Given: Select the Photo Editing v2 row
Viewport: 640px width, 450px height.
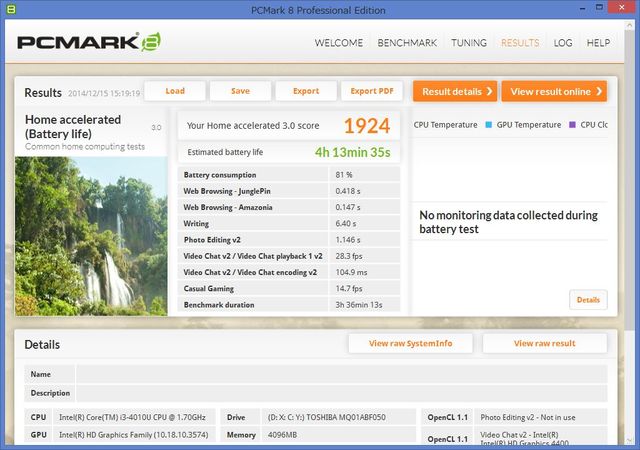Looking at the screenshot, I should (x=289, y=240).
